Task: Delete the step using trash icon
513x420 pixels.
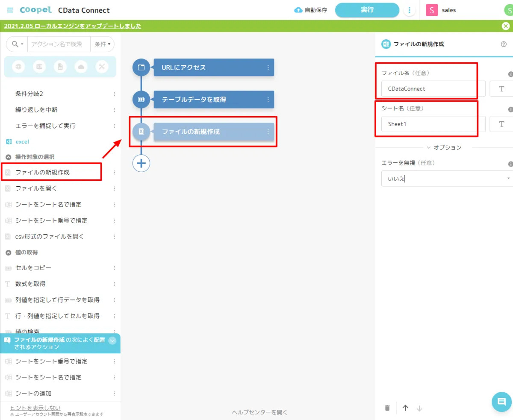Action: point(387,408)
